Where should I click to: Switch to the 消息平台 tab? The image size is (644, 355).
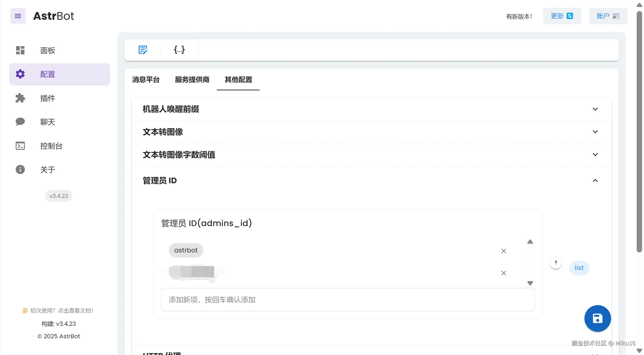pos(146,80)
